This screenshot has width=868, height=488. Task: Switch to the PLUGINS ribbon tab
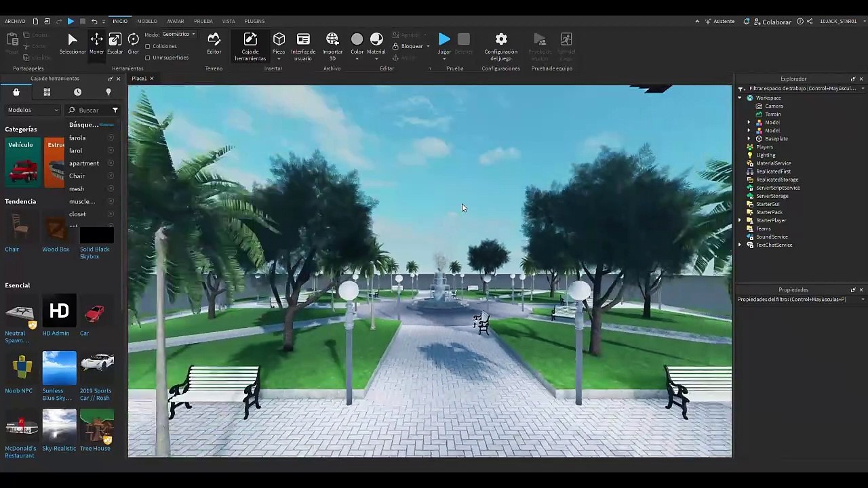(254, 21)
